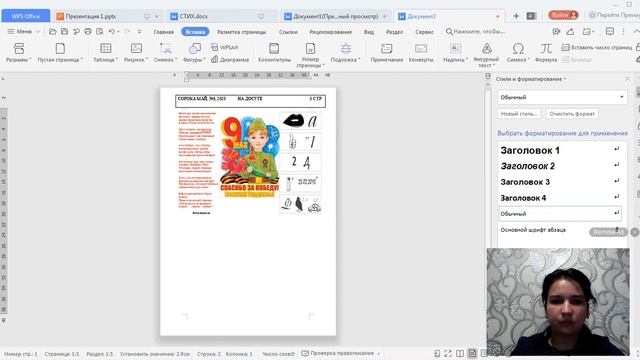Image resolution: width=640 pixels, height=360 pixels.
Task: Click the WPS Office home tab
Action: (x=26, y=16)
